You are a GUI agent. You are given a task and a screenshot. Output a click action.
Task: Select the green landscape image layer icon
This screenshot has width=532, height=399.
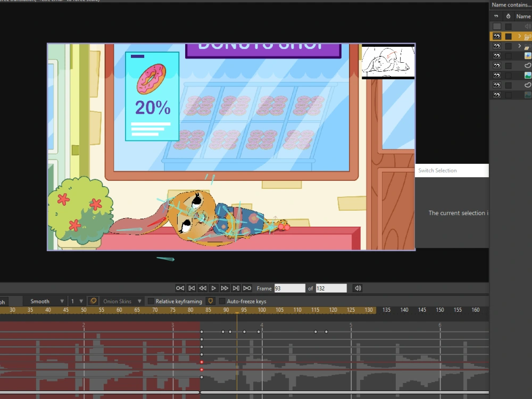click(x=528, y=76)
